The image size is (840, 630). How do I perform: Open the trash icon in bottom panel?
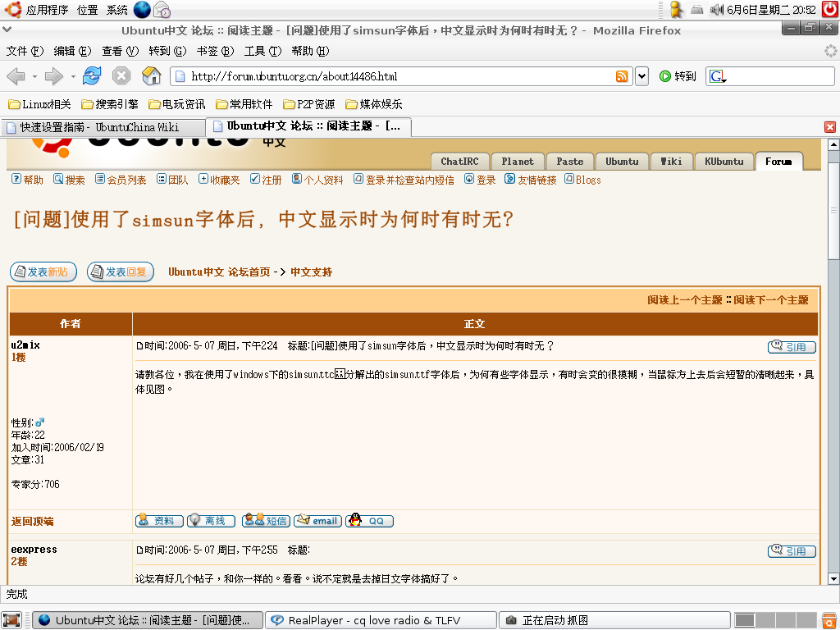tap(829, 620)
